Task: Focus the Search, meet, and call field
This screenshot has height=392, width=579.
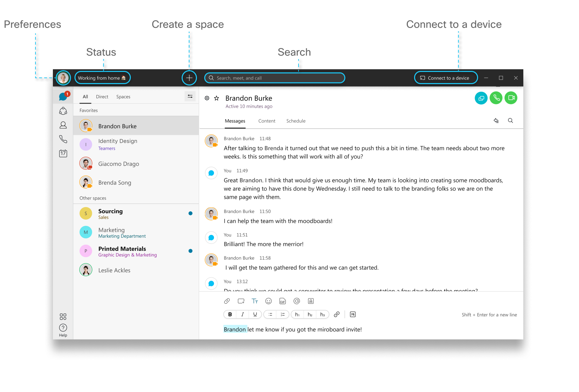Action: pos(275,78)
